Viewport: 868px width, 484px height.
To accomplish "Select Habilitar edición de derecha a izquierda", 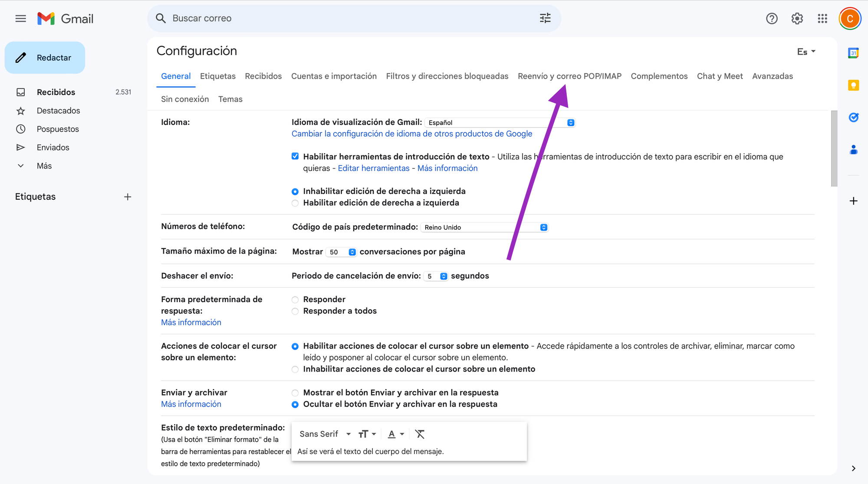I will coord(295,203).
